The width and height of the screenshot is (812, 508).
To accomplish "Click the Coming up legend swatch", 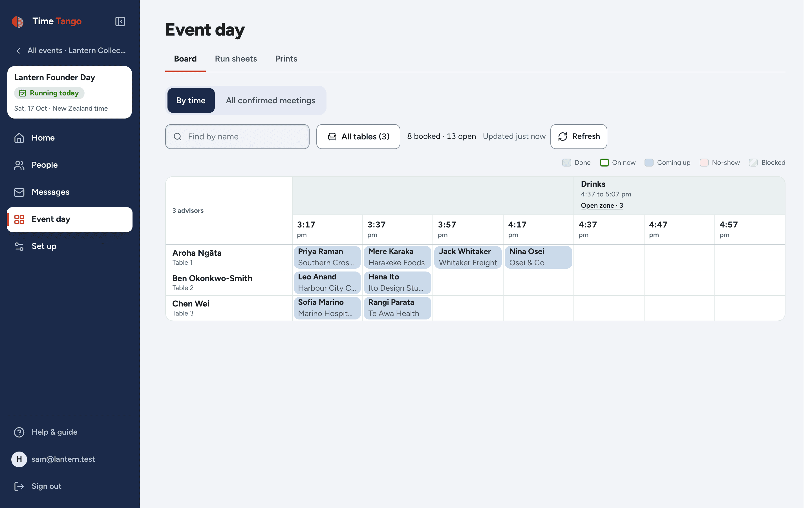I will point(649,163).
